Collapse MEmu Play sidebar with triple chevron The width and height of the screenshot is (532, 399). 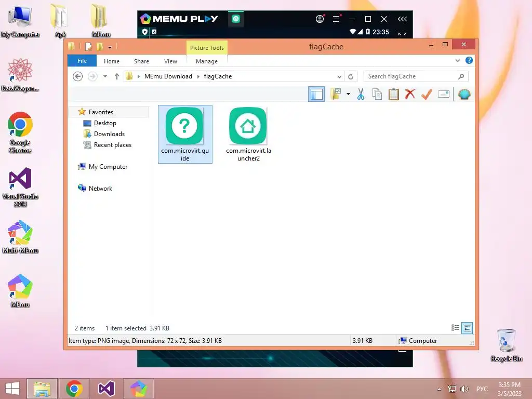pyautogui.click(x=403, y=19)
